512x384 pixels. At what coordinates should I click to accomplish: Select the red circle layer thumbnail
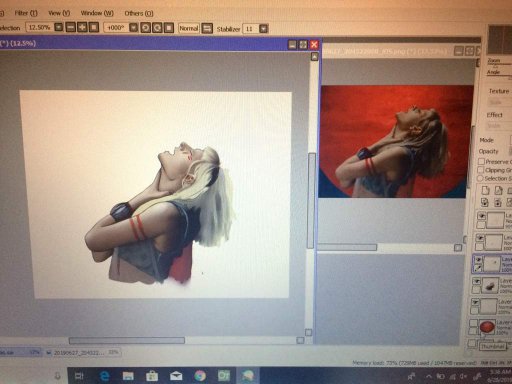[x=487, y=326]
